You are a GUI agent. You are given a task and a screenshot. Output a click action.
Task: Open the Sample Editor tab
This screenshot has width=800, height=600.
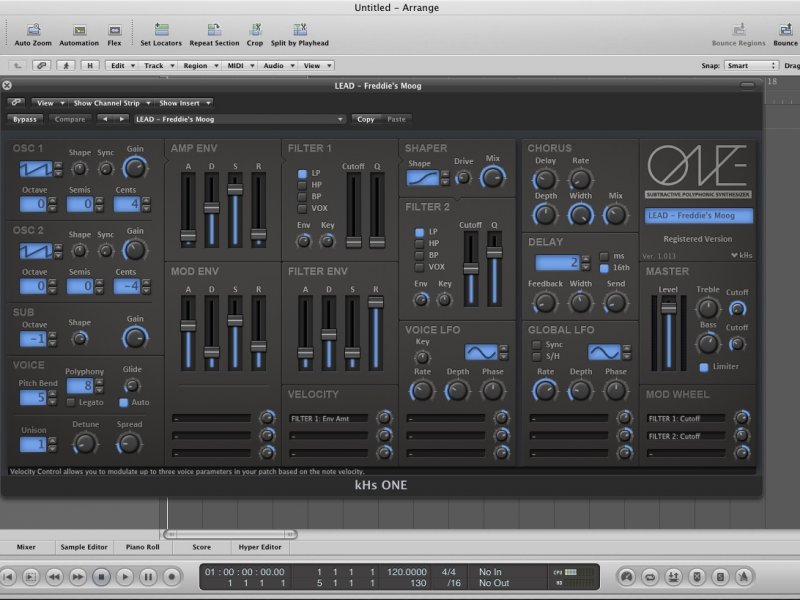[x=84, y=547]
